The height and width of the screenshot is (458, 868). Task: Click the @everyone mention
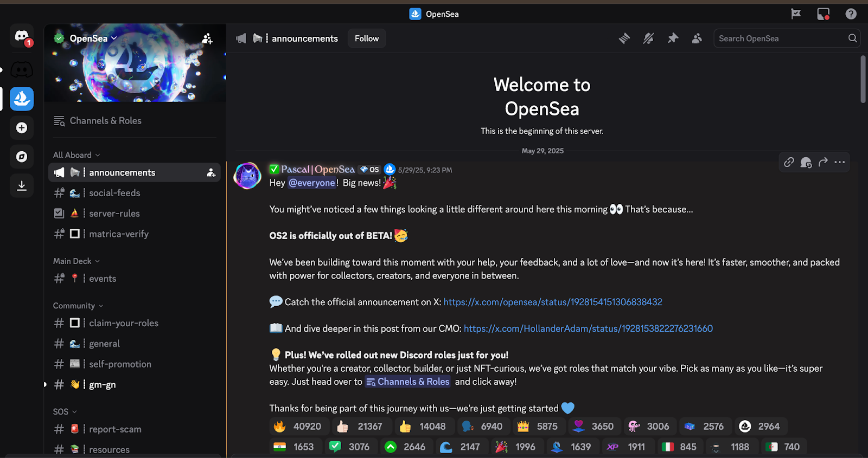pos(312,183)
